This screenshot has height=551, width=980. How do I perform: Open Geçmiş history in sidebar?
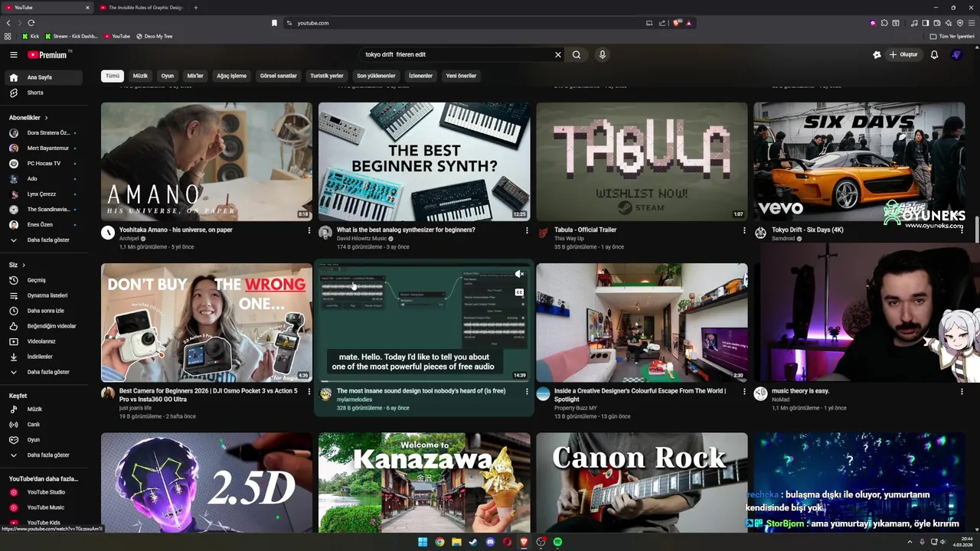tap(44, 280)
